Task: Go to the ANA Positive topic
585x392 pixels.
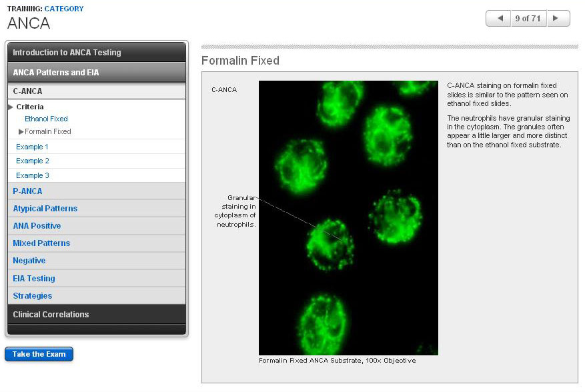Action: (37, 226)
